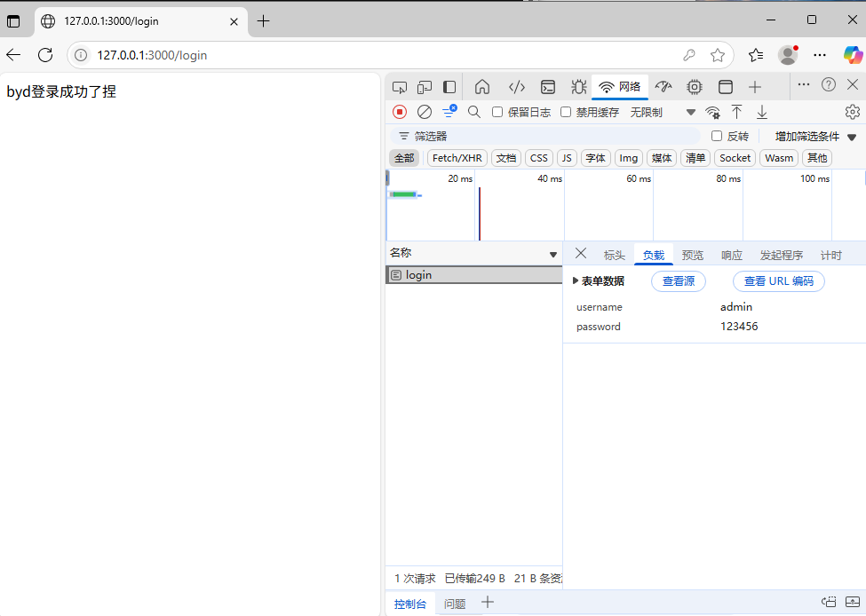Collapse the 表单数据 section

[x=599, y=281]
